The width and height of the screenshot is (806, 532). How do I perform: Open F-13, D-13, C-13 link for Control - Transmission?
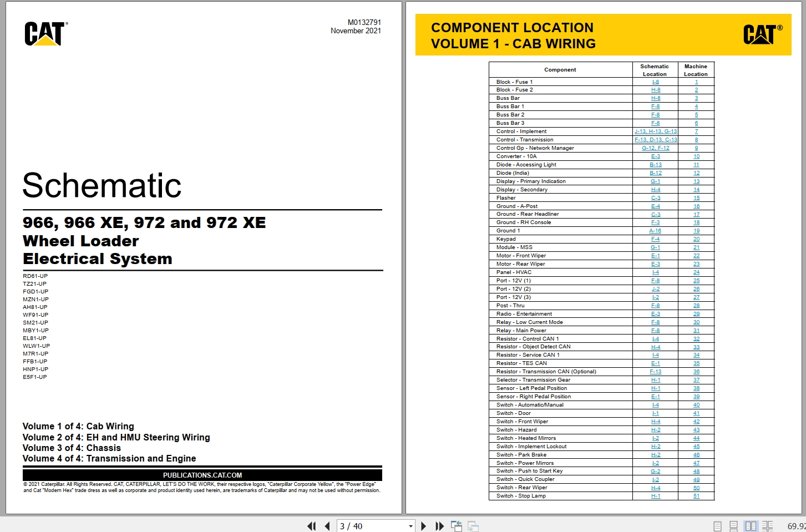tap(656, 140)
